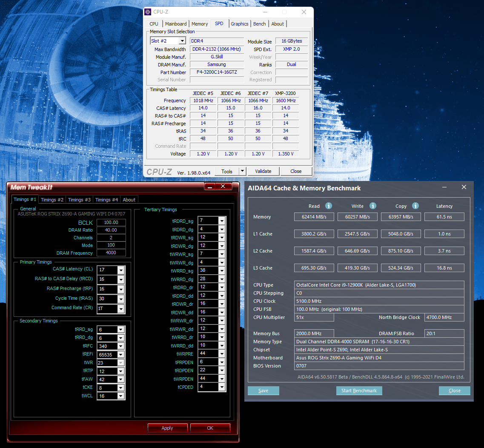The image size is (484, 448).
Task: Expand the Command Rate (CR) dropdown
Action: [x=121, y=308]
